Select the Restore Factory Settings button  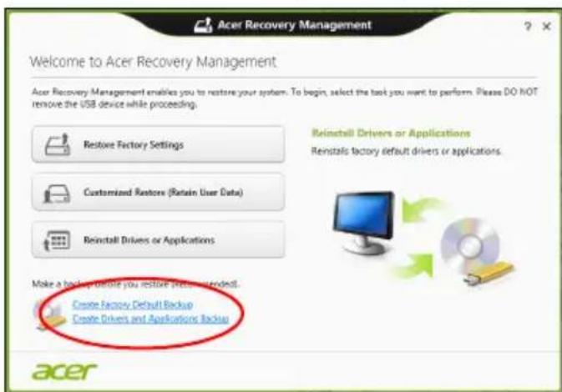pyautogui.click(x=158, y=144)
